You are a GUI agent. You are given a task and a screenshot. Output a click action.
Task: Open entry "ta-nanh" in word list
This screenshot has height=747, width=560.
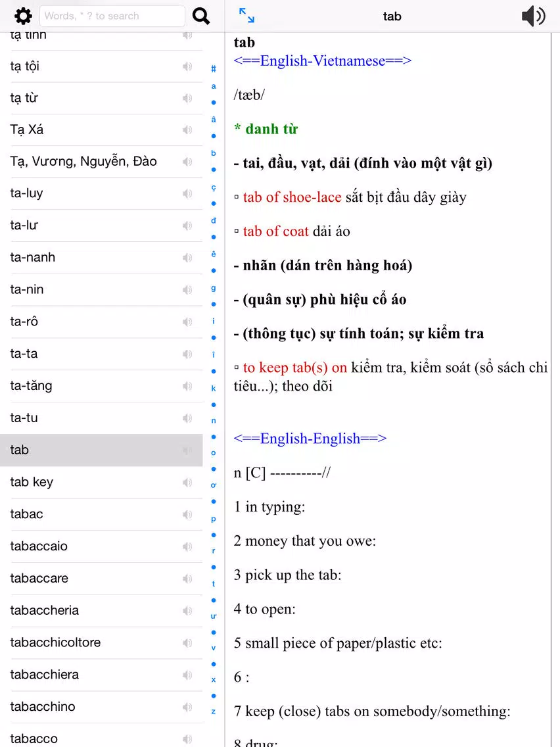click(x=101, y=258)
